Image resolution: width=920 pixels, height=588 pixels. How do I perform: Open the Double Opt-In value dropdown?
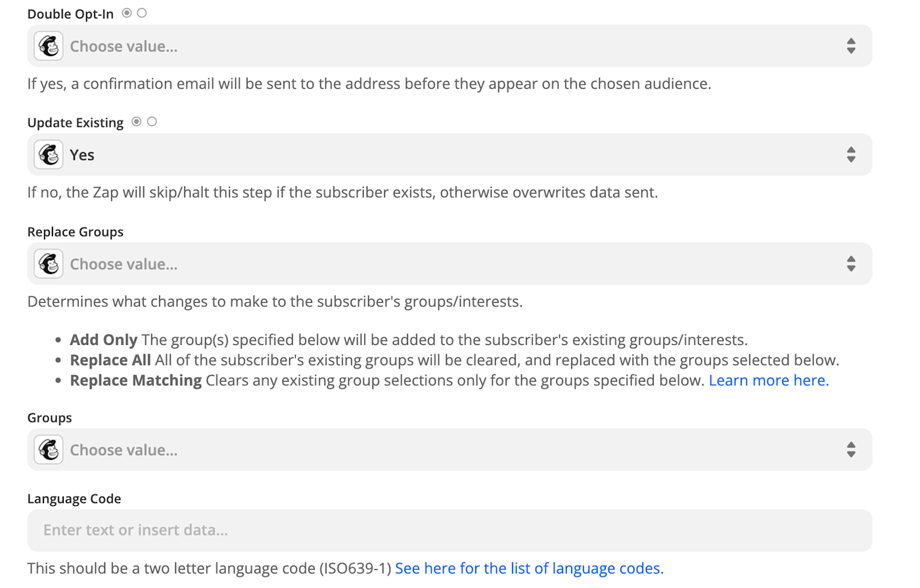click(x=447, y=46)
